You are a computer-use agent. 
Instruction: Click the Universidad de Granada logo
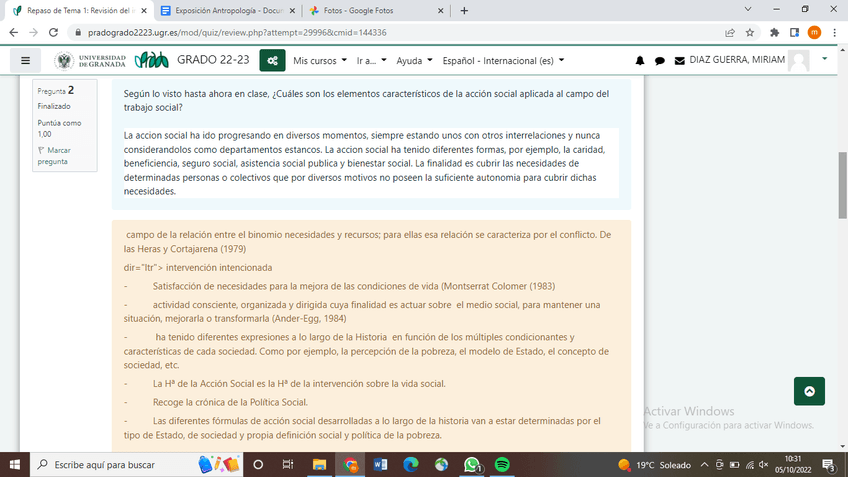click(90, 61)
